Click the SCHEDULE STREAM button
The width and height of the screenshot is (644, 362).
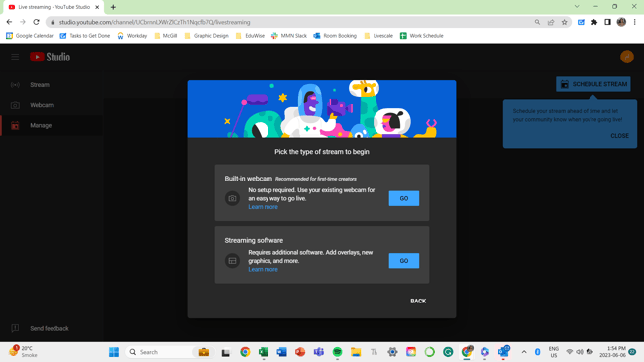(x=593, y=84)
